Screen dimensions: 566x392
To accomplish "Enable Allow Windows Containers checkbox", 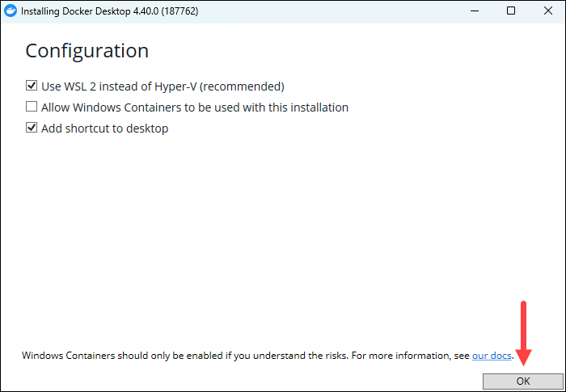I will [x=32, y=107].
